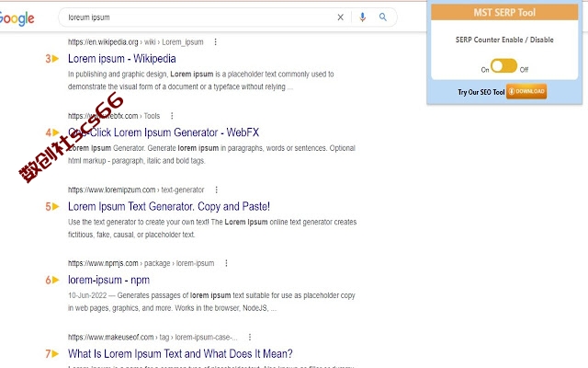588x368 pixels.
Task: Click the Wikipedia result snippet text
Action: (x=201, y=80)
